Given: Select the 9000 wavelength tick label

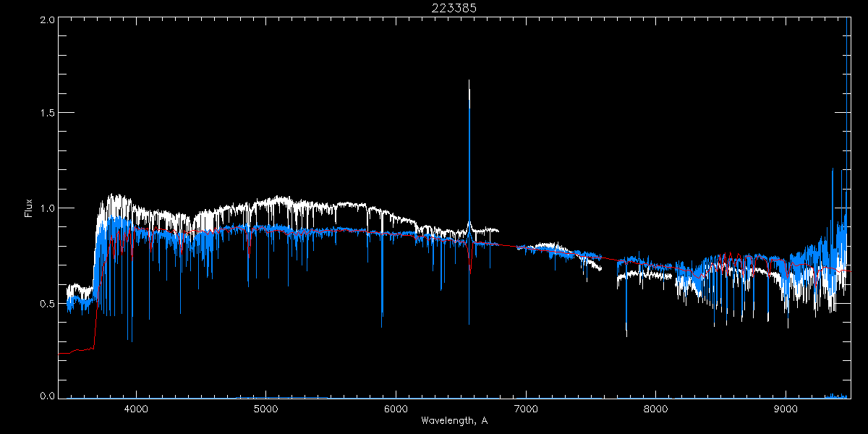Looking at the screenshot, I should point(786,409).
